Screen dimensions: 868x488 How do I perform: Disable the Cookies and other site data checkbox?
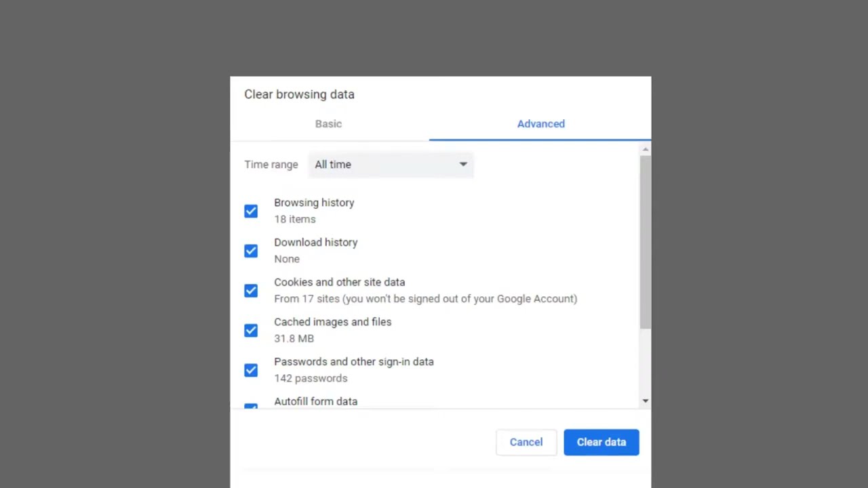251,291
